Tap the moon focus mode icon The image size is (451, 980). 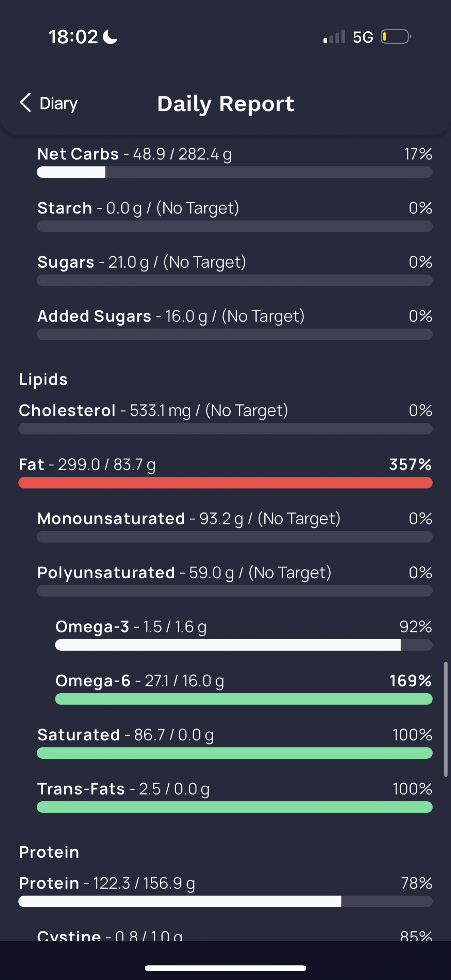point(111,37)
